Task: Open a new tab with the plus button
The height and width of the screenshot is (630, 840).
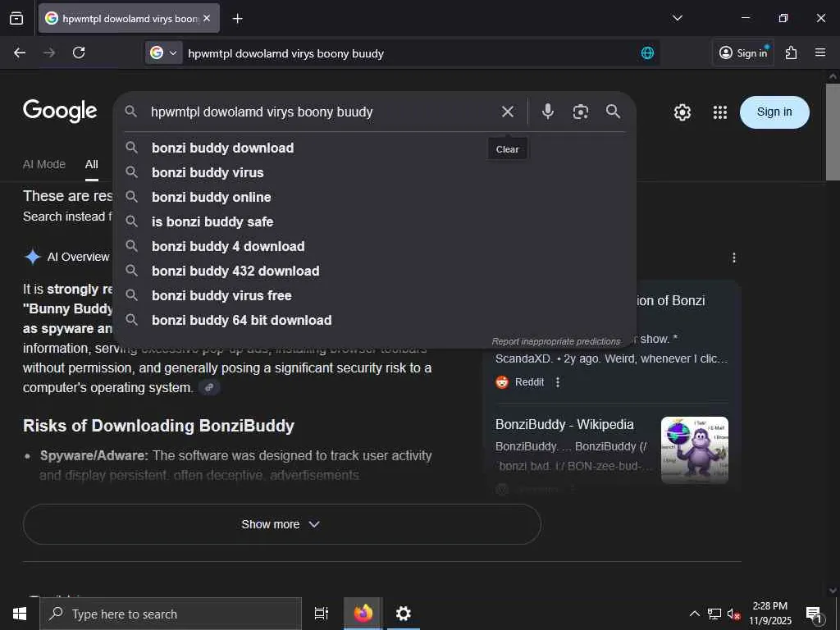Action: (237, 19)
